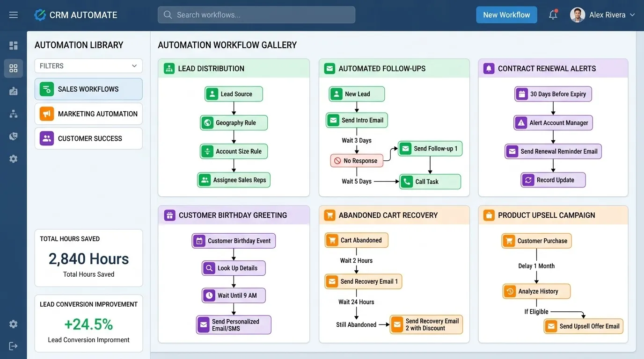
Task: Click the Search workflows field
Action: (256, 15)
